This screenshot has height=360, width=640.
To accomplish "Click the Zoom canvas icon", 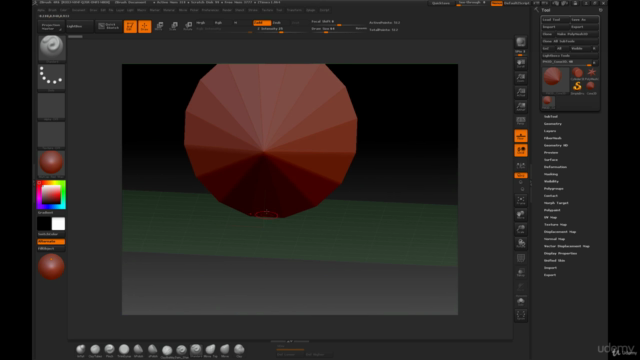I will (x=520, y=78).
